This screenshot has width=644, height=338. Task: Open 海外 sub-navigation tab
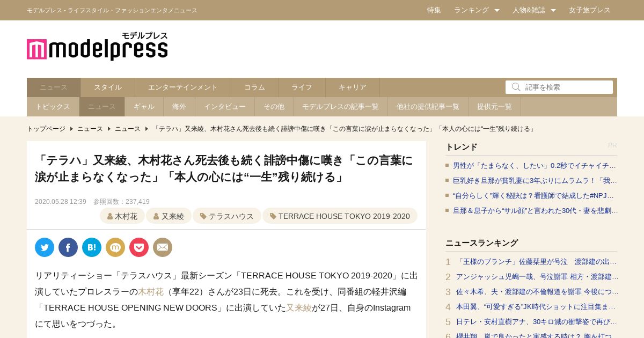pyautogui.click(x=179, y=107)
